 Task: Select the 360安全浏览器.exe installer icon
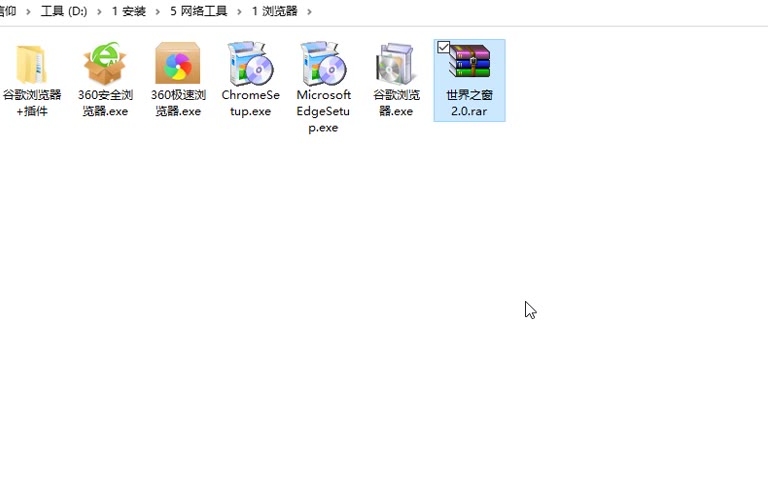click(105, 63)
